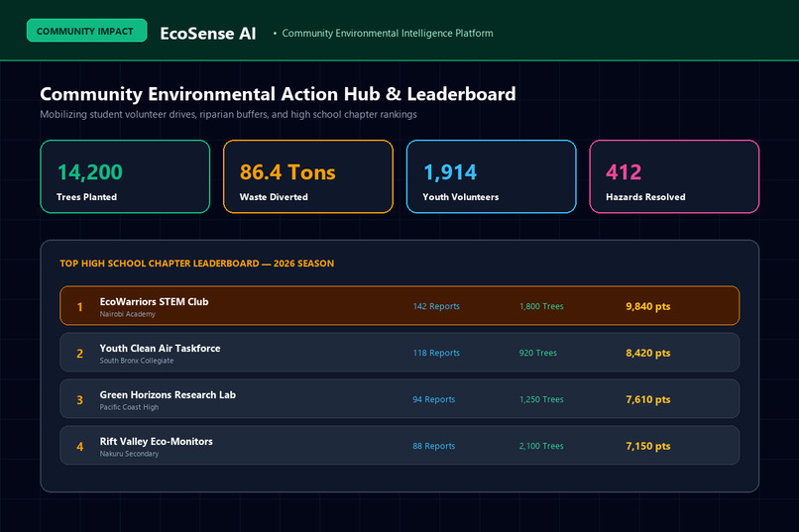Select Youth Clean Air Taskforce name
The width and height of the screenshot is (799, 532).
click(160, 348)
